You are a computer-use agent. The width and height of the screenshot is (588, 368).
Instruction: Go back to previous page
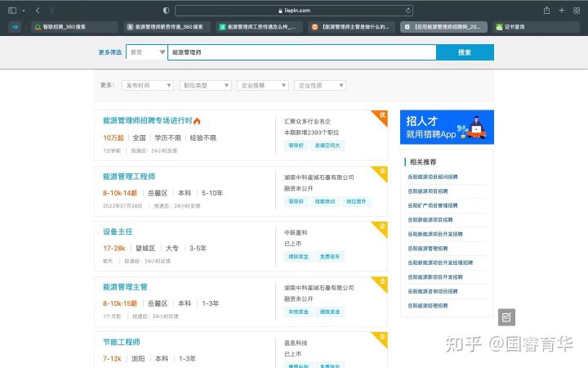(38, 11)
